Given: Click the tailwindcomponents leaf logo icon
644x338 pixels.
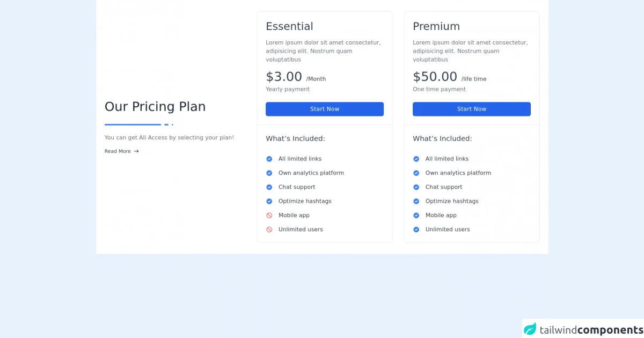Looking at the screenshot, I should (530, 329).
